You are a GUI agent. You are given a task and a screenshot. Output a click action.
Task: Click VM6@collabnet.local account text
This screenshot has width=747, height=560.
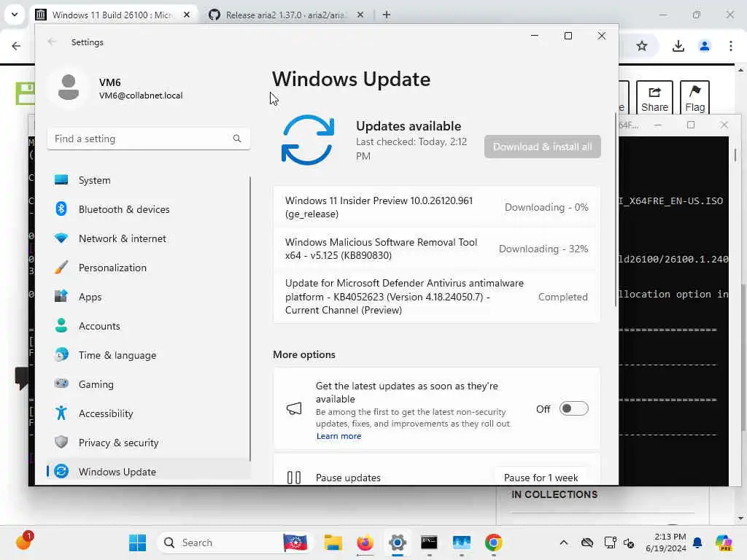[x=141, y=96]
